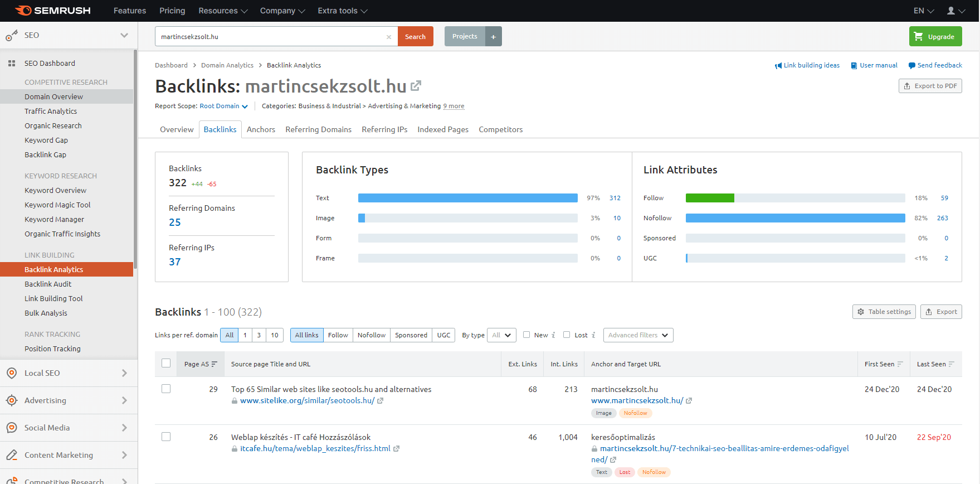Viewport: 980px width, 484px height.
Task: Click the Semrush logo
Action: click(52, 11)
